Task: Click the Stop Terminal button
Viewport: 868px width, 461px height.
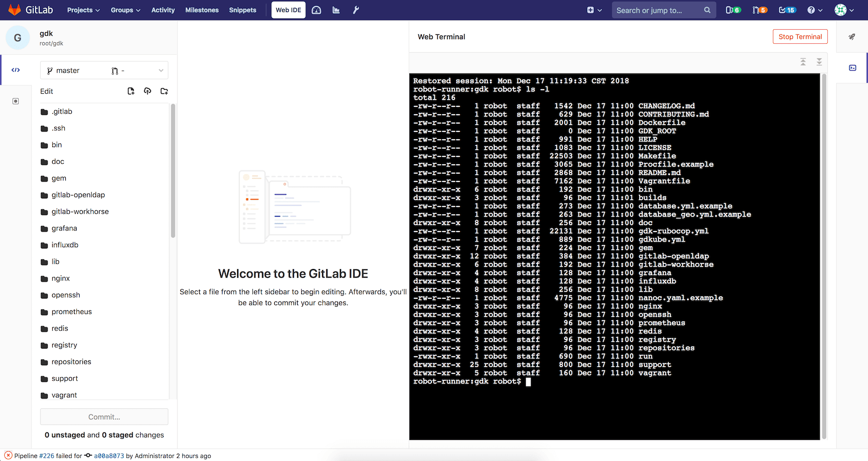Action: 800,37
